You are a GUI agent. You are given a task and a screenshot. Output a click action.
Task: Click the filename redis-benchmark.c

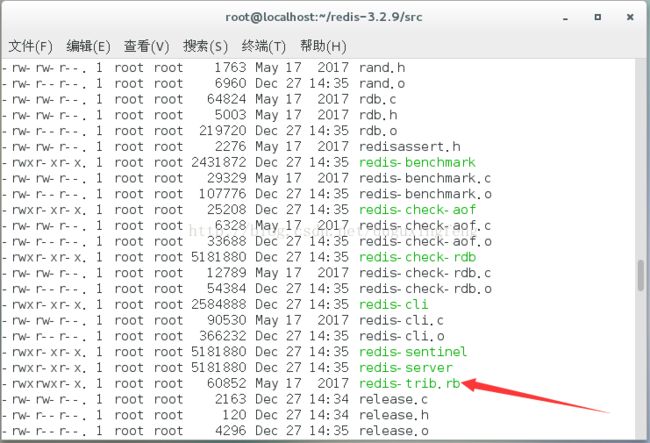tap(425, 178)
